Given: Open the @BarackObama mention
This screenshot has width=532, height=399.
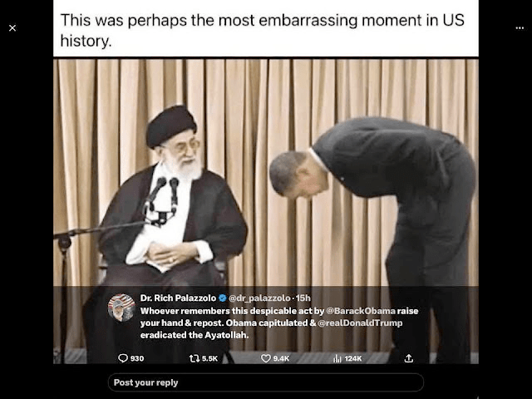Looking at the screenshot, I should point(361,311).
